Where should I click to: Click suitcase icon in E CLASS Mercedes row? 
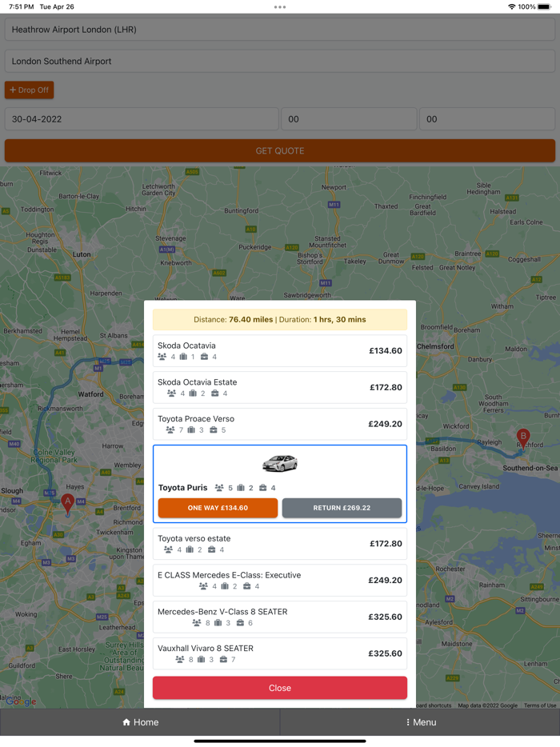tap(225, 586)
